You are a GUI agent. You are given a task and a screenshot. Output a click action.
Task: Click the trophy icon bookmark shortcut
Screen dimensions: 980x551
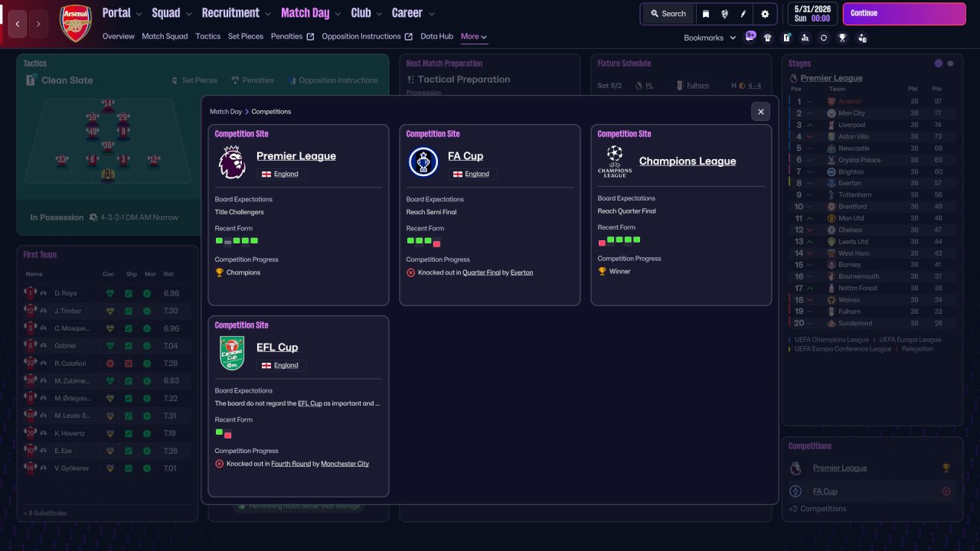point(843,37)
